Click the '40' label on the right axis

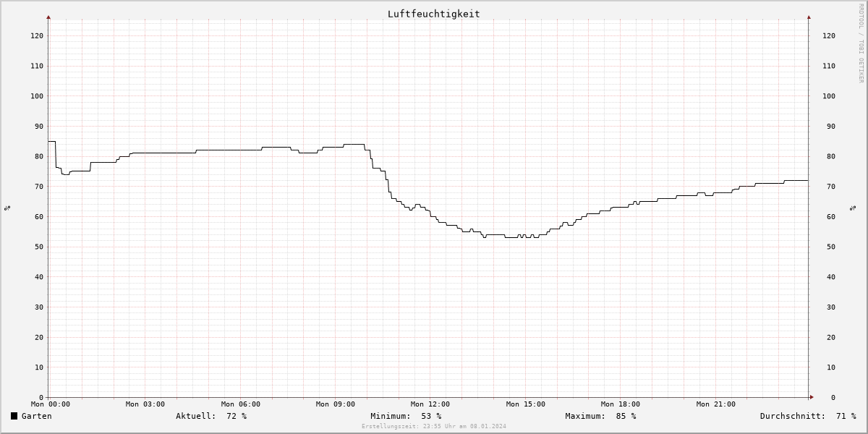point(831,277)
